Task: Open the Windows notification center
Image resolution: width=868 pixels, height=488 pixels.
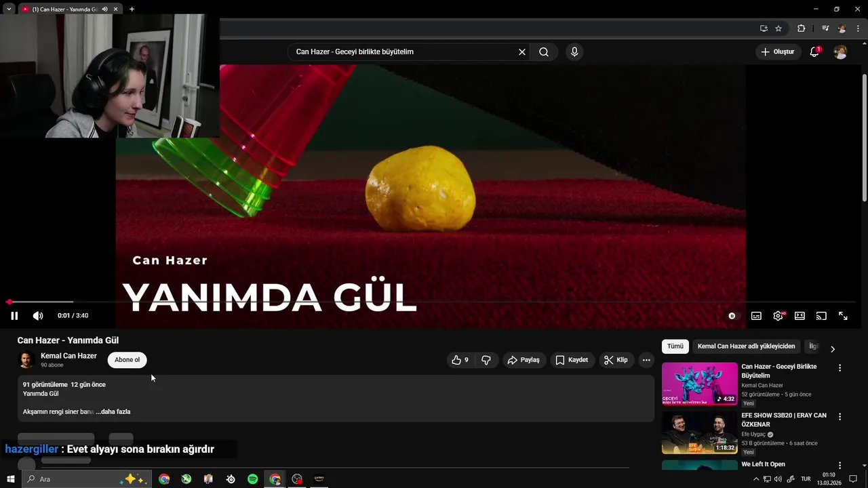Action: [x=853, y=479]
